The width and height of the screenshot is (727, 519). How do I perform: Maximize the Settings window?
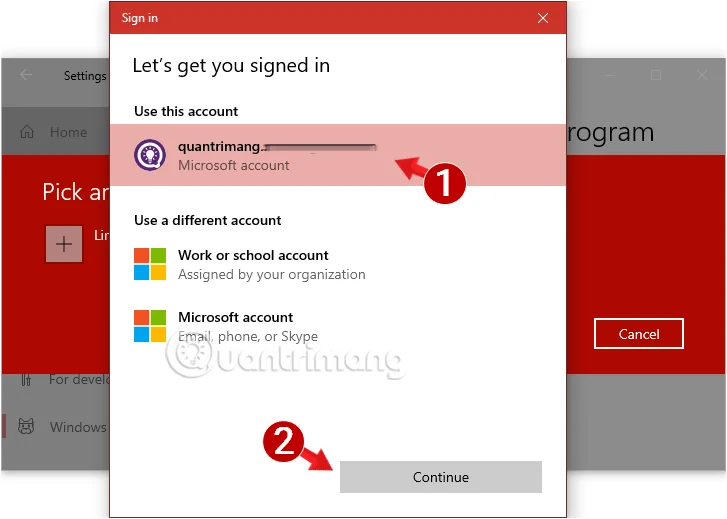click(656, 75)
